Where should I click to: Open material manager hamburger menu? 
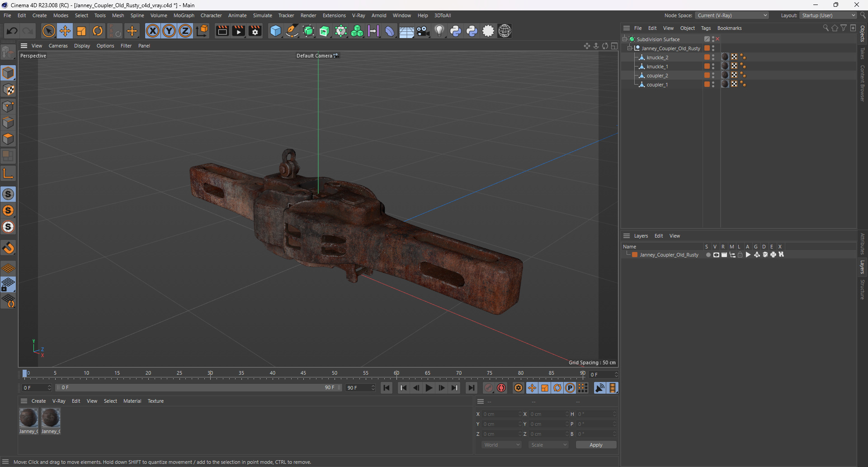click(x=24, y=401)
